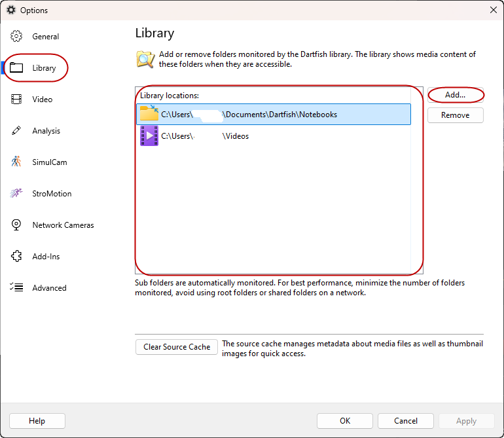Select the Library settings page
This screenshot has height=438, width=504.
coord(44,68)
